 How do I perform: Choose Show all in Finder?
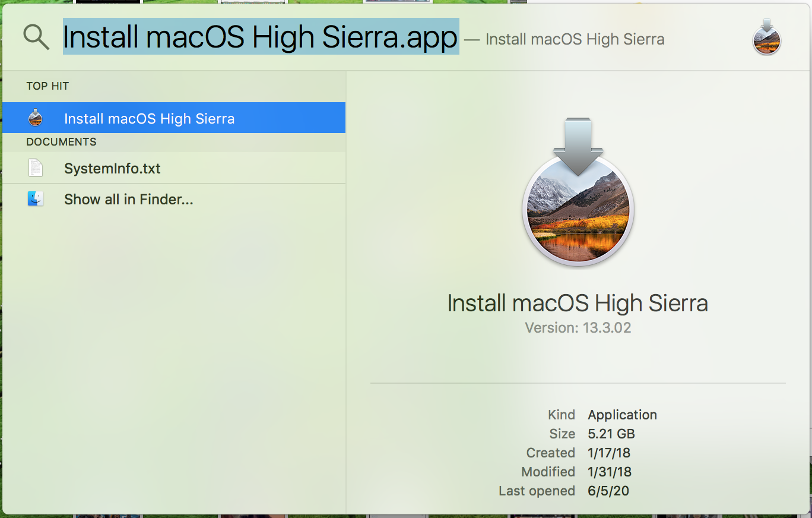[x=174, y=199]
